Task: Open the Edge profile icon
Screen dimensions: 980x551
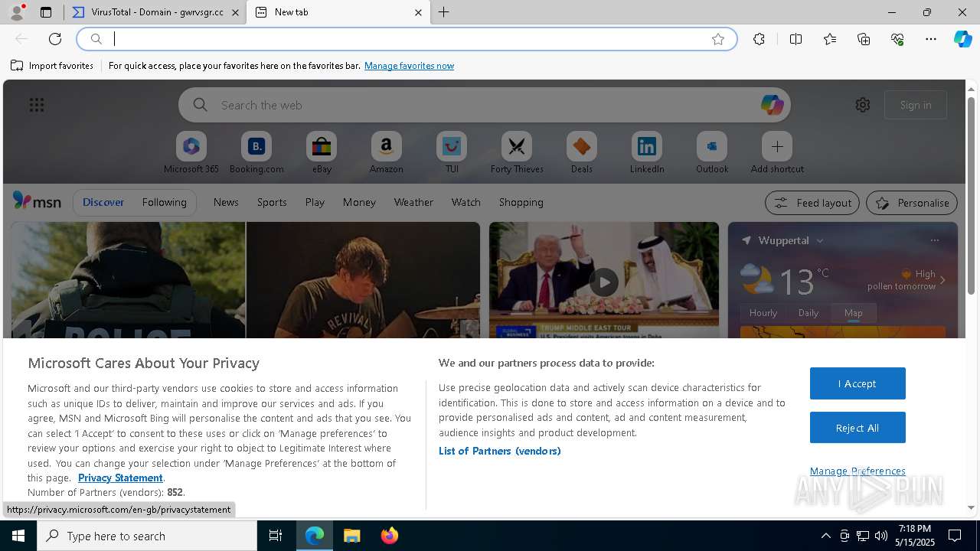Action: click(x=16, y=12)
